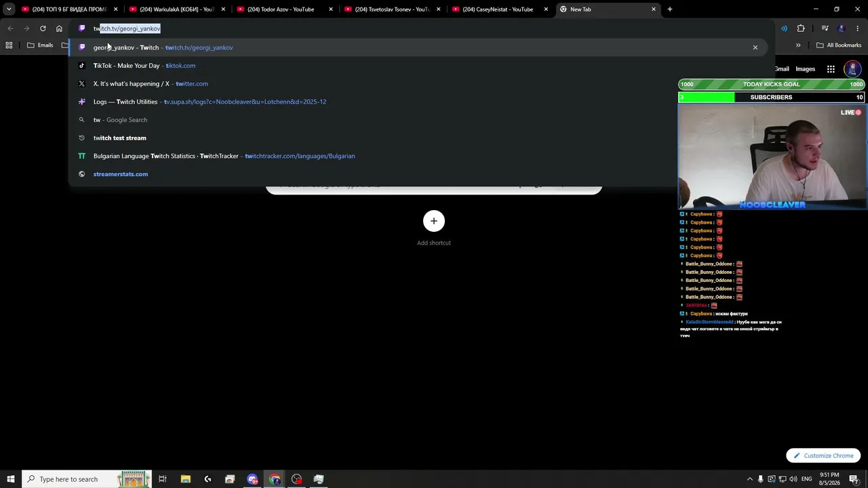Image resolution: width=868 pixels, height=488 pixels.
Task: Click the address bar text field
Action: 420,28
